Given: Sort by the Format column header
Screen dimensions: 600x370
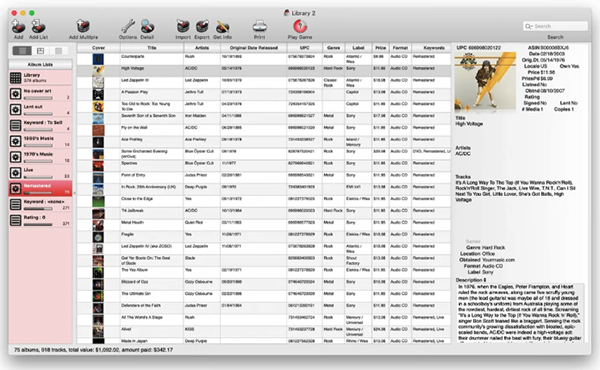Looking at the screenshot, I should coord(400,48).
